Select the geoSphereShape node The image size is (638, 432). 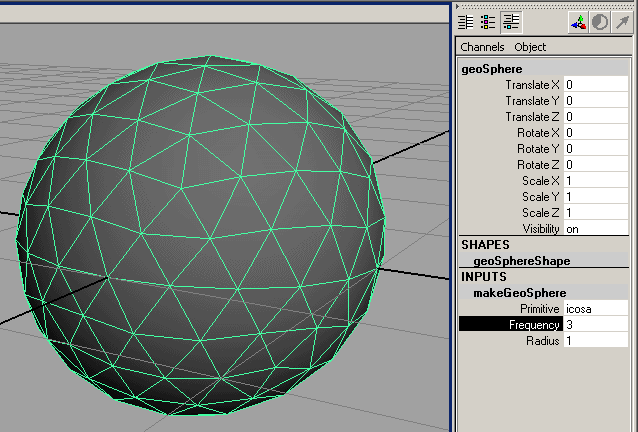[522, 260]
